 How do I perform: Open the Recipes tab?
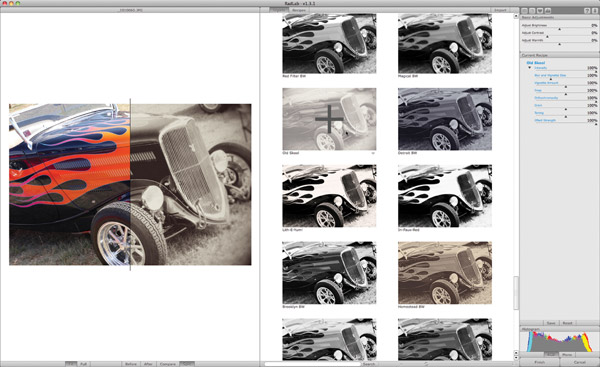pos(299,10)
